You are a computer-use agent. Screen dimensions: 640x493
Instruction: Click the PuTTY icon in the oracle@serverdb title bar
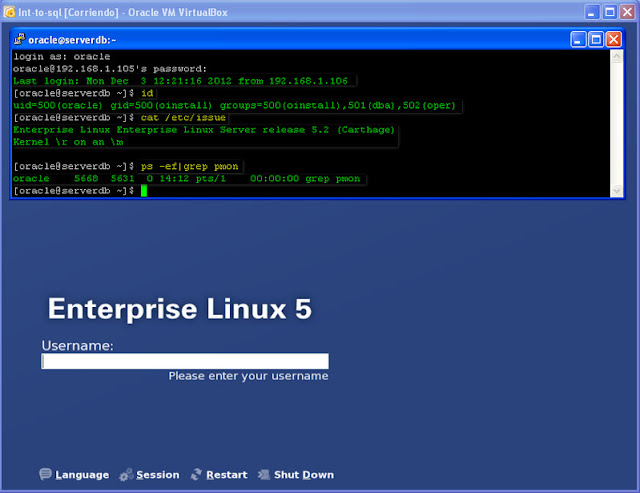click(x=19, y=39)
